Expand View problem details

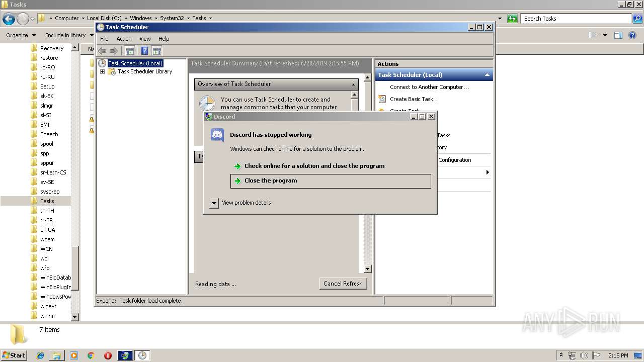point(214,203)
